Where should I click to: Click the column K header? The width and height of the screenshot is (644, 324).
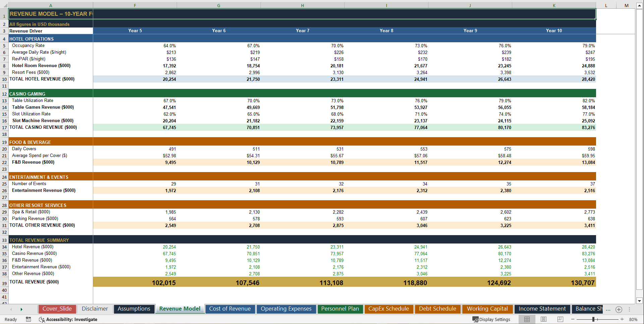tap(554, 5)
